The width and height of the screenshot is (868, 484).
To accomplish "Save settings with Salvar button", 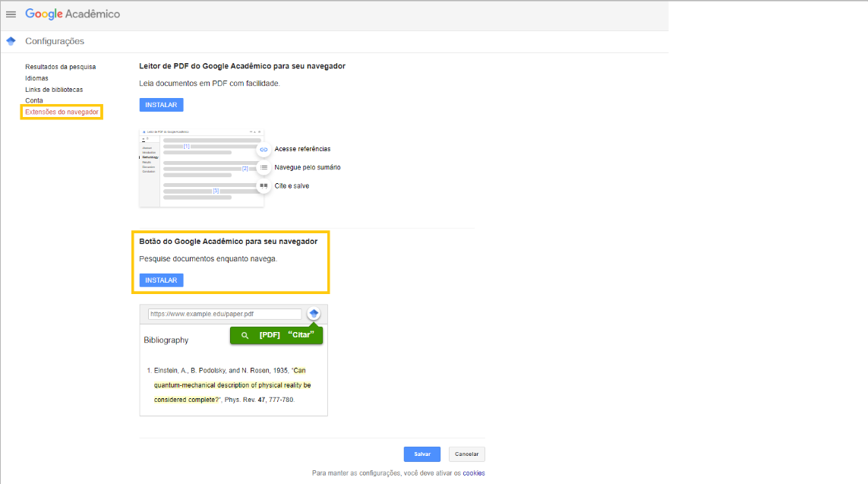I will point(421,454).
